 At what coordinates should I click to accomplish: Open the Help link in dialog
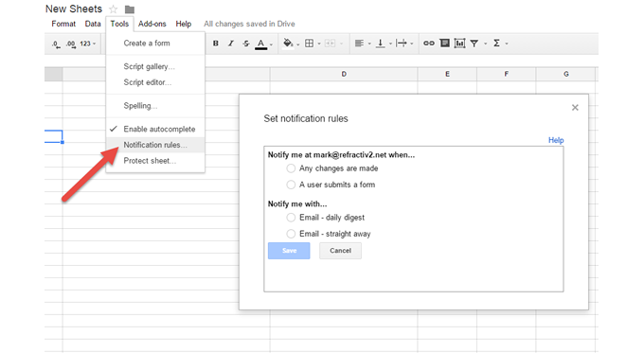click(x=556, y=140)
